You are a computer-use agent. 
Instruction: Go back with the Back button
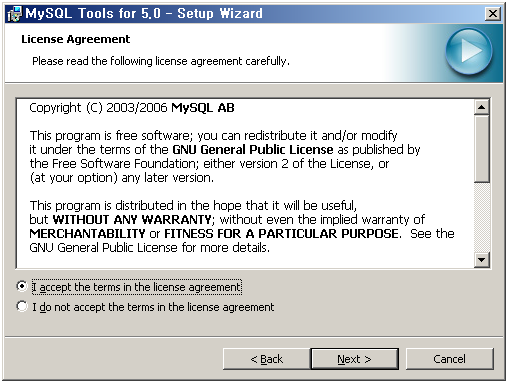point(266,359)
